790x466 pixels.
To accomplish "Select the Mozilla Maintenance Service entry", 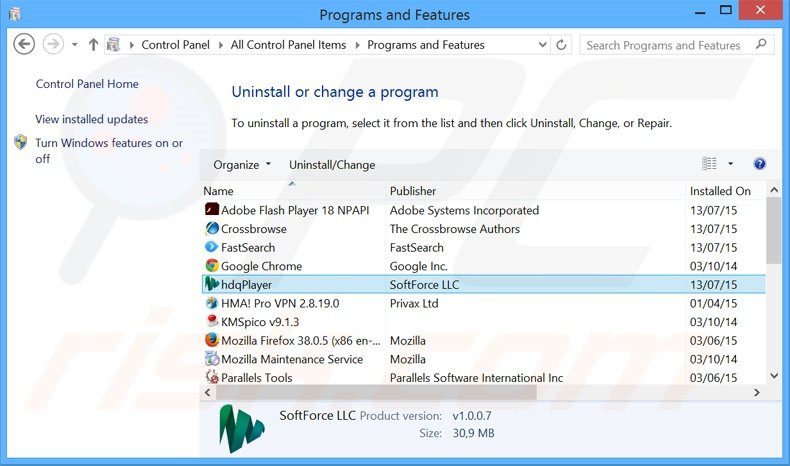I will click(x=292, y=359).
